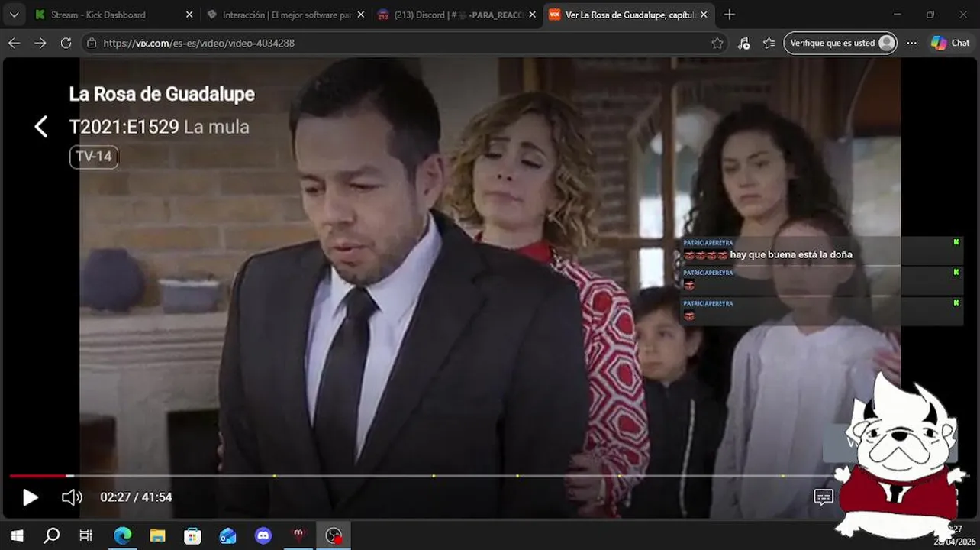Close the La Rosa de Guadalupe tab

point(704,15)
